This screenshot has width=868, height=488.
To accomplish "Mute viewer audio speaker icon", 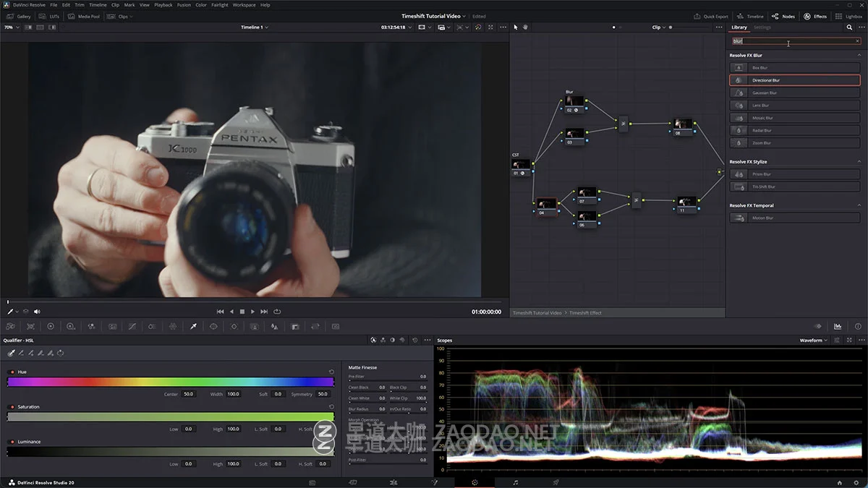I will (38, 312).
